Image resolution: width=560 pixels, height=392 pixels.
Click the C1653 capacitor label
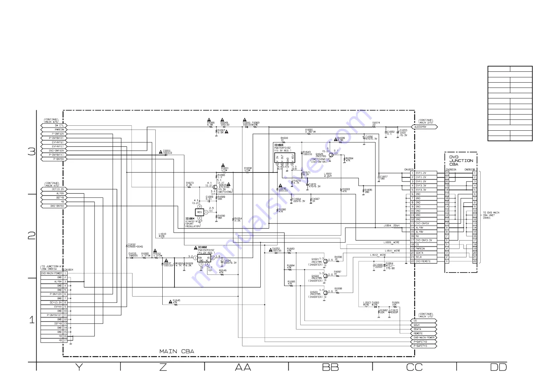click(403, 133)
